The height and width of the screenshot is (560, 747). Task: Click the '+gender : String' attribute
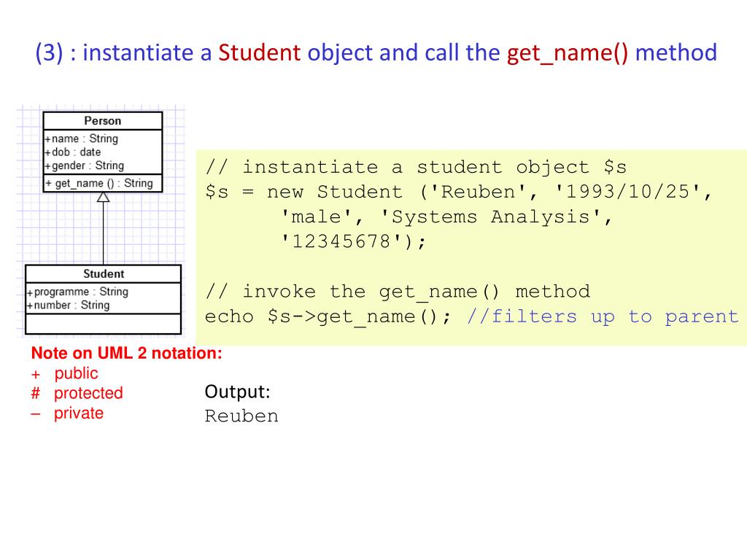(85, 166)
